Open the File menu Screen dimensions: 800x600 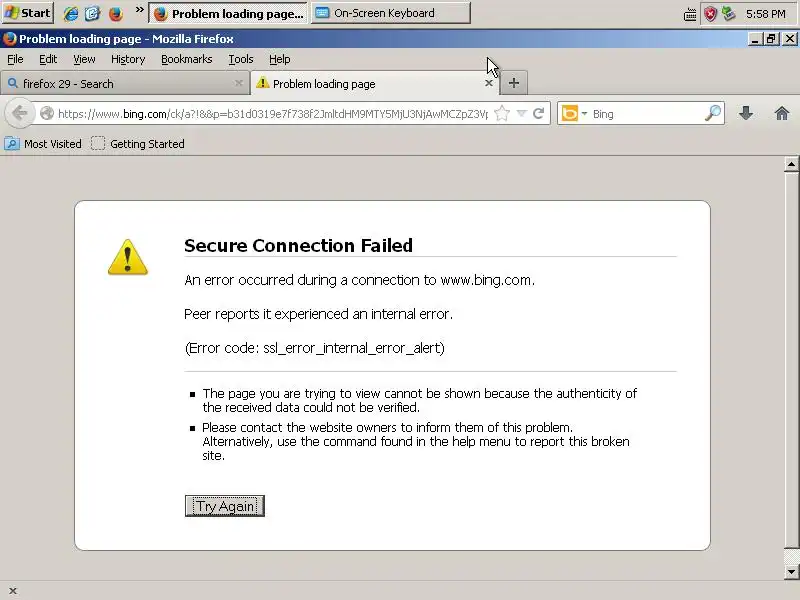[15, 59]
